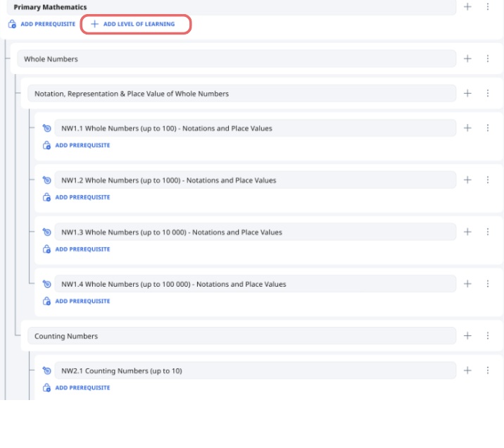Image resolution: width=504 pixels, height=448 pixels.
Task: Select the Counting Numbers title field
Action: (x=241, y=336)
